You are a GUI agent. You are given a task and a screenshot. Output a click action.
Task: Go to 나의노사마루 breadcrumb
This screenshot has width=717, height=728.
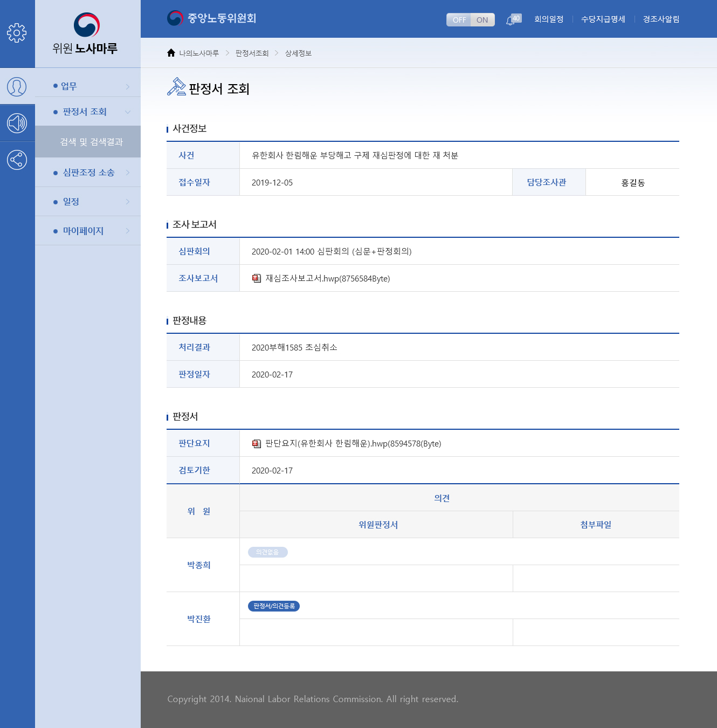(x=199, y=53)
